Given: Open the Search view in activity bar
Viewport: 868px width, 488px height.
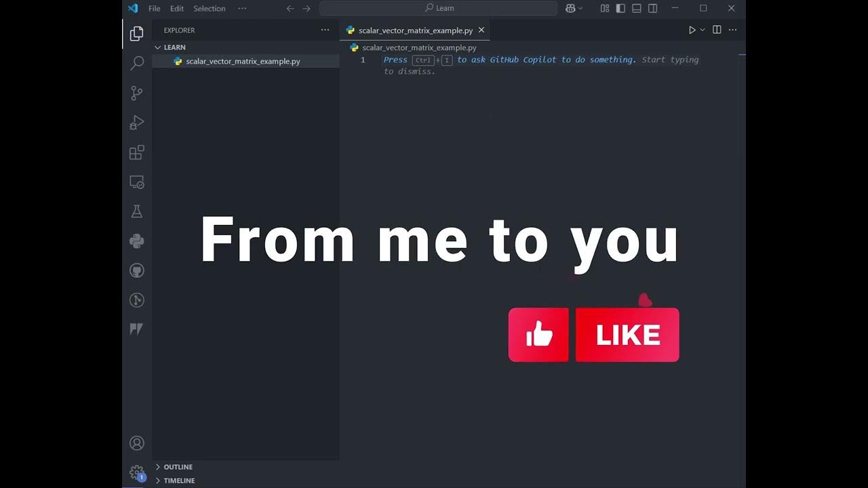Looking at the screenshot, I should (137, 63).
